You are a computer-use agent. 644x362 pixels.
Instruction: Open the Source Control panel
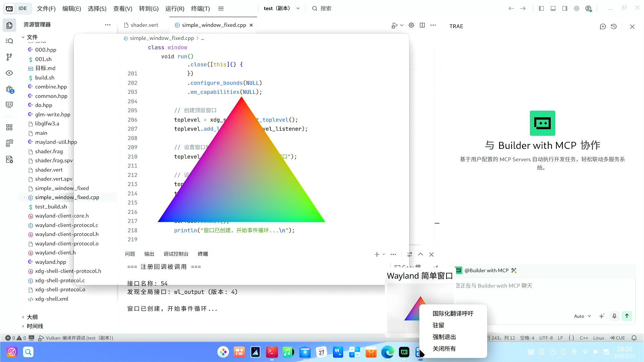9,57
